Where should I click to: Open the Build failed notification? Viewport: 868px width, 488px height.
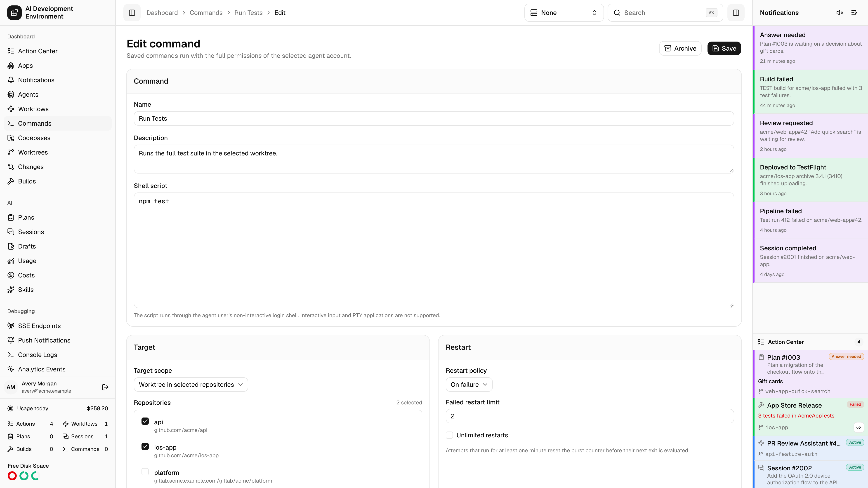click(810, 92)
